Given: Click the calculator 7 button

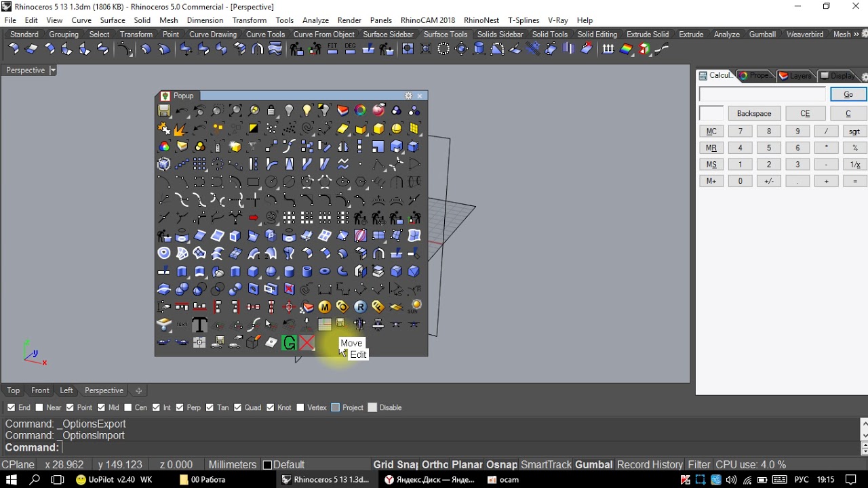Looking at the screenshot, I should pyautogui.click(x=741, y=131).
